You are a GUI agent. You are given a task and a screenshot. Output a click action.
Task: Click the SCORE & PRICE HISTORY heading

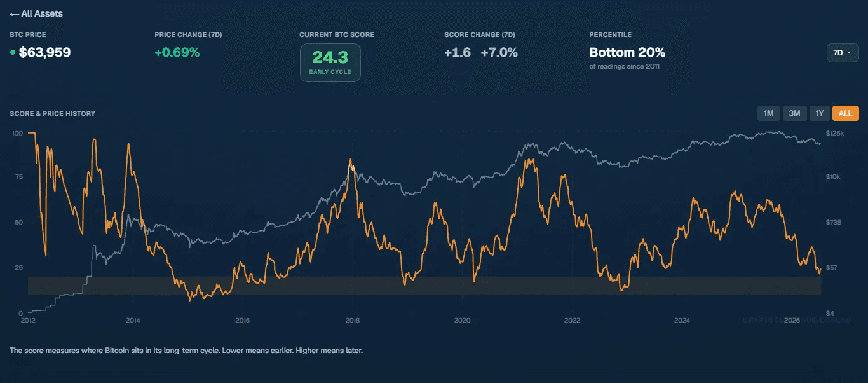52,113
